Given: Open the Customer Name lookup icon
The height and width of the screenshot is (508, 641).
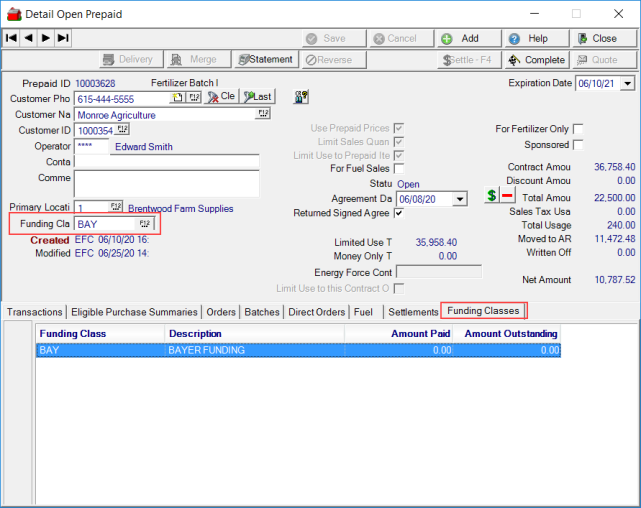Looking at the screenshot, I should 263,114.
